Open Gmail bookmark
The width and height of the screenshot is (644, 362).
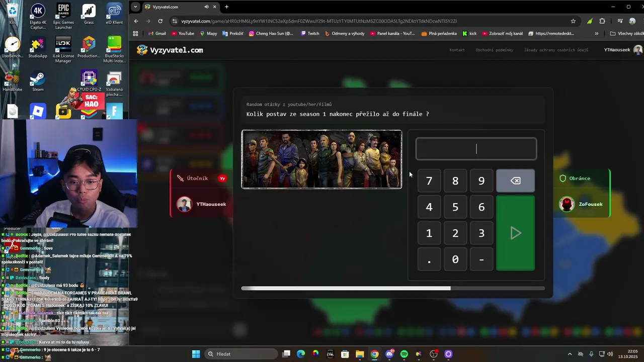click(x=157, y=34)
